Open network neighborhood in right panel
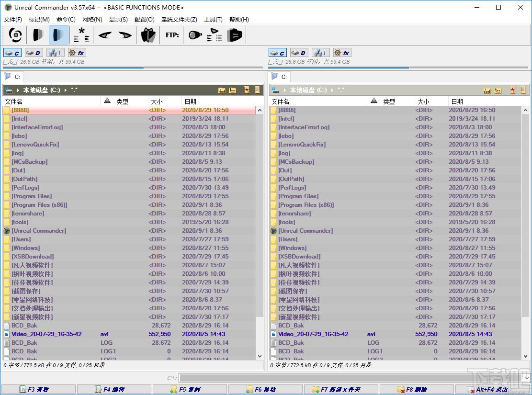Viewport: 532px width, 395px height. click(x=320, y=53)
